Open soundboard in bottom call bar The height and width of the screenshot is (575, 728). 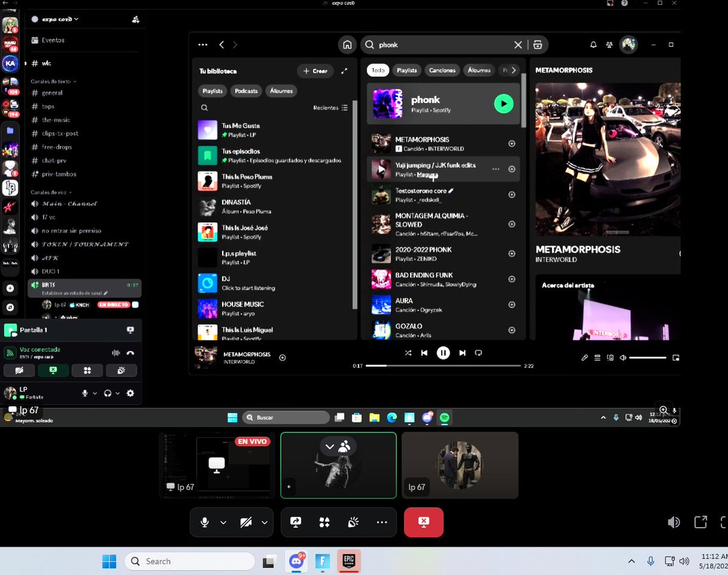tap(353, 522)
